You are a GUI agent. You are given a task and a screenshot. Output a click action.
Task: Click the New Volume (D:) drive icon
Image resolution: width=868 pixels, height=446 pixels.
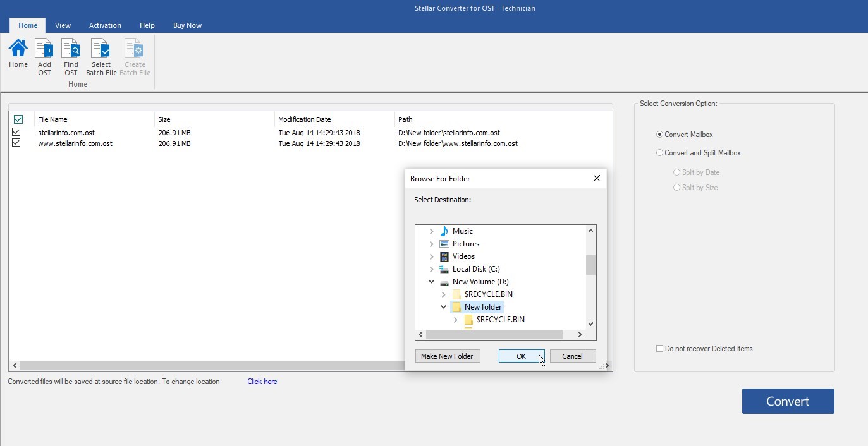pyautogui.click(x=444, y=282)
